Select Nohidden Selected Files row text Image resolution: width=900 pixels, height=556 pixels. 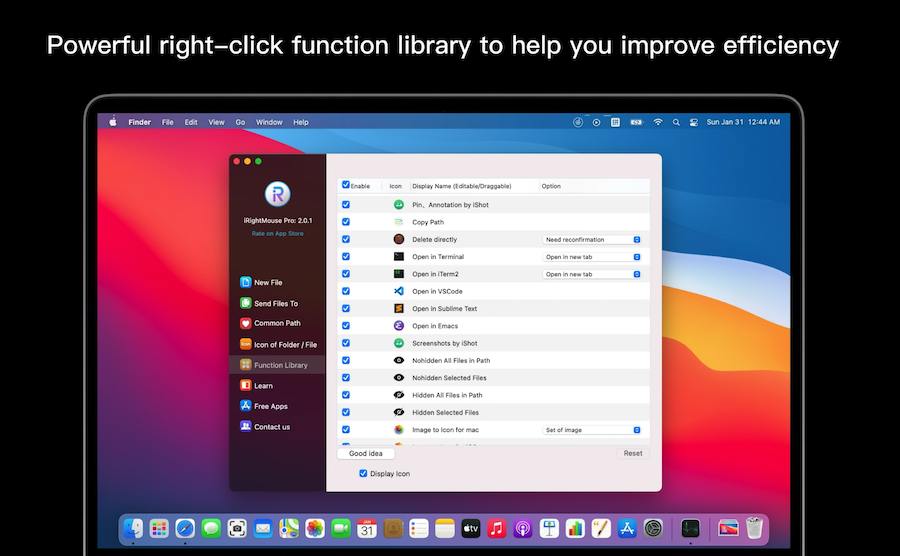tap(449, 378)
